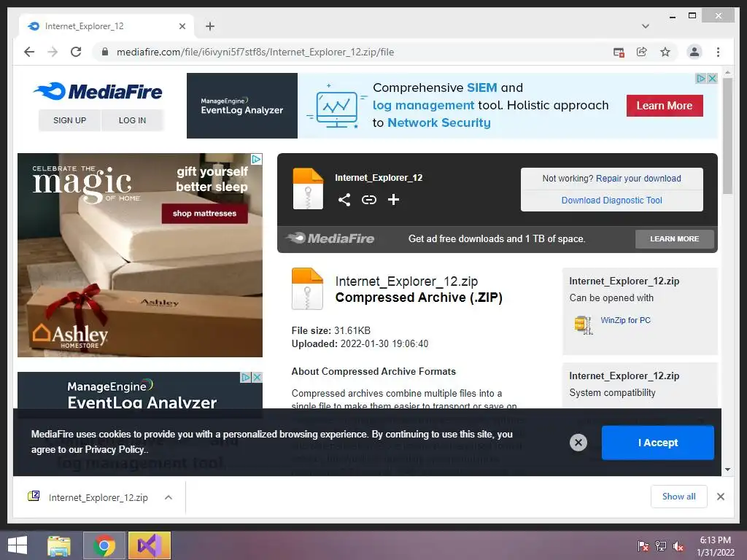
Task: Click the File size 31.61KB text
Action: [331, 330]
